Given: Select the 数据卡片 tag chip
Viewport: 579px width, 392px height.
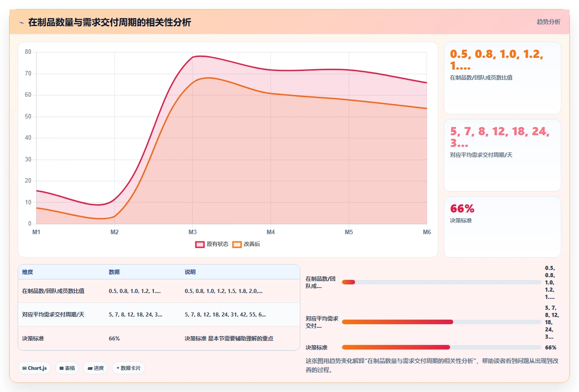Looking at the screenshot, I should (128, 368).
